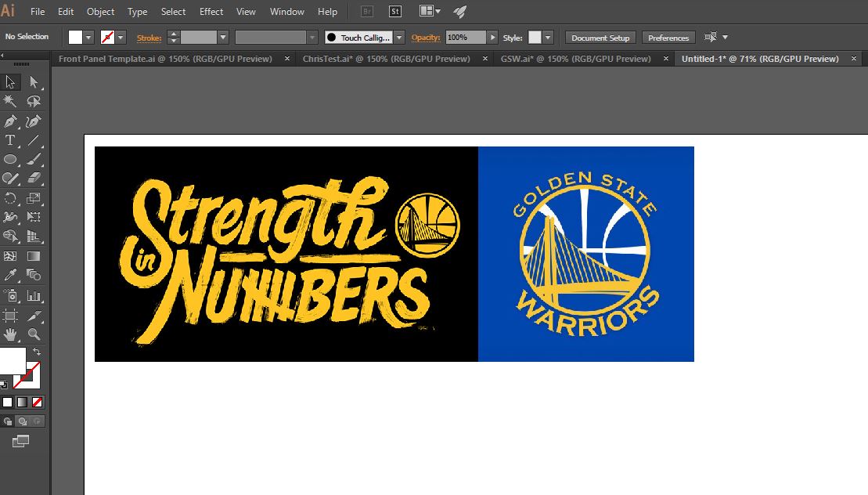868x495 pixels.
Task: Reset to default fill and stroke
Action: click(4, 384)
